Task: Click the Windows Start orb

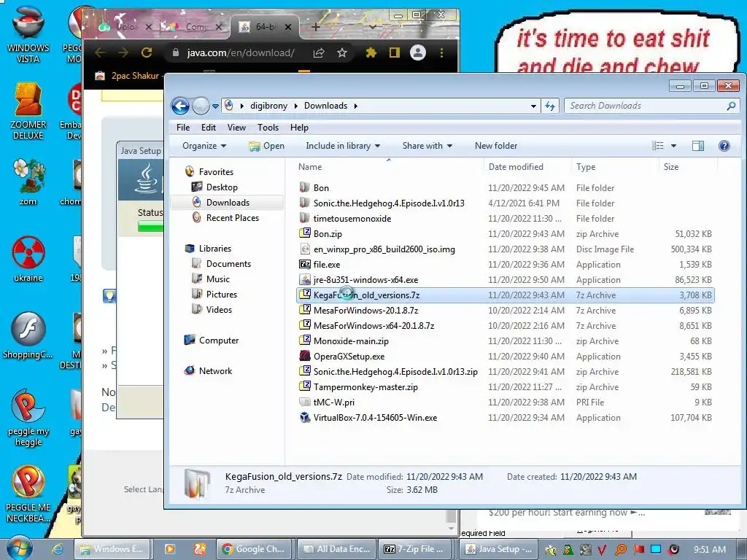Action: click(x=20, y=548)
